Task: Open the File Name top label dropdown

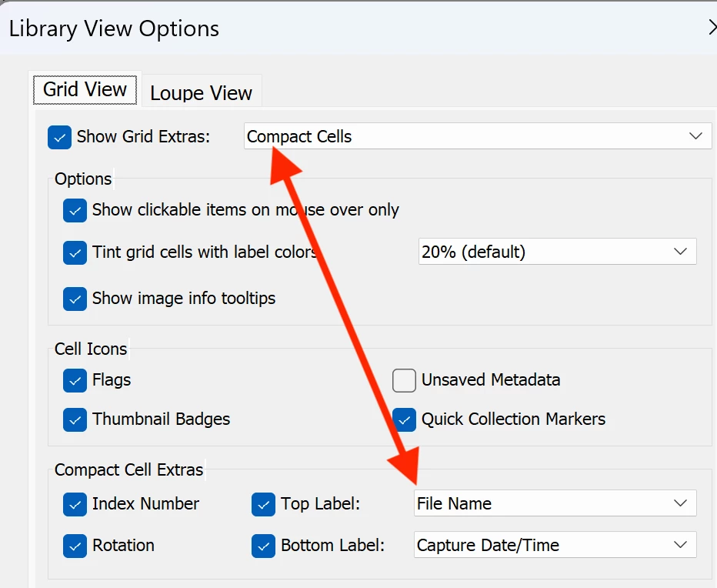Action: tap(554, 503)
